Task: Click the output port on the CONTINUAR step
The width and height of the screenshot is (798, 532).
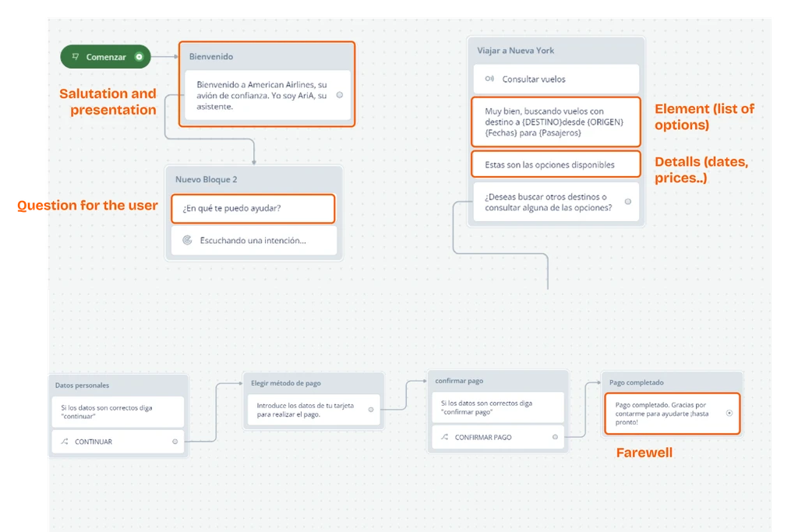Action: pyautogui.click(x=175, y=442)
